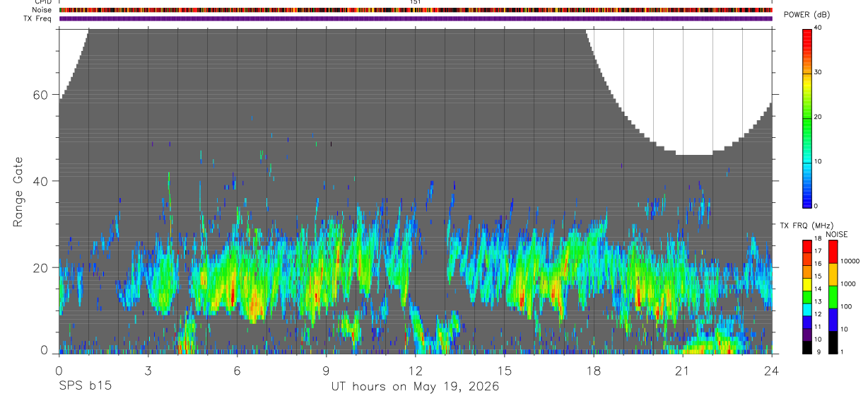The height and width of the screenshot is (401, 868).
Task: Pick the black segment of TX FRQ bar
Action: tap(807, 347)
